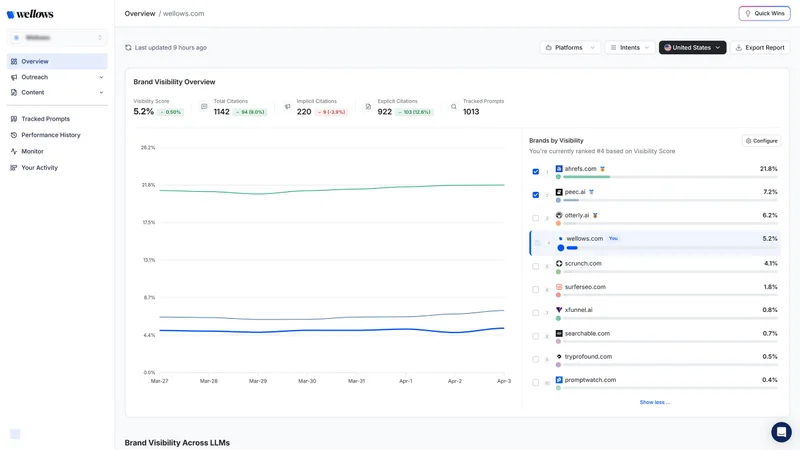Uncheck the peec.ai checkbox
The height and width of the screenshot is (450, 800).
point(536,195)
